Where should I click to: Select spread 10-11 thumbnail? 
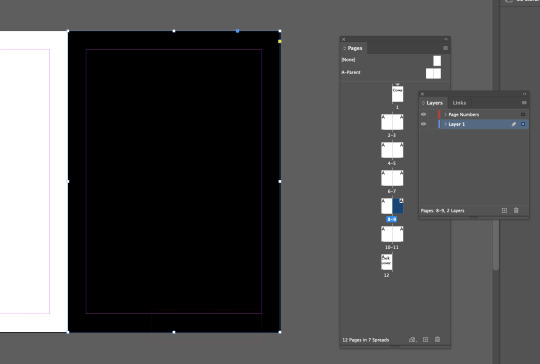[392, 234]
